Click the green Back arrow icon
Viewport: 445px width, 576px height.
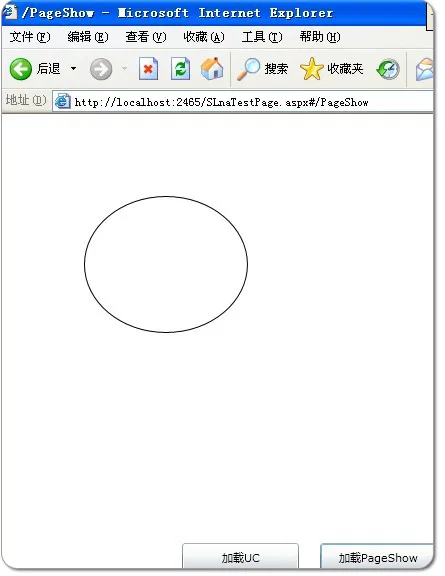click(x=21, y=69)
